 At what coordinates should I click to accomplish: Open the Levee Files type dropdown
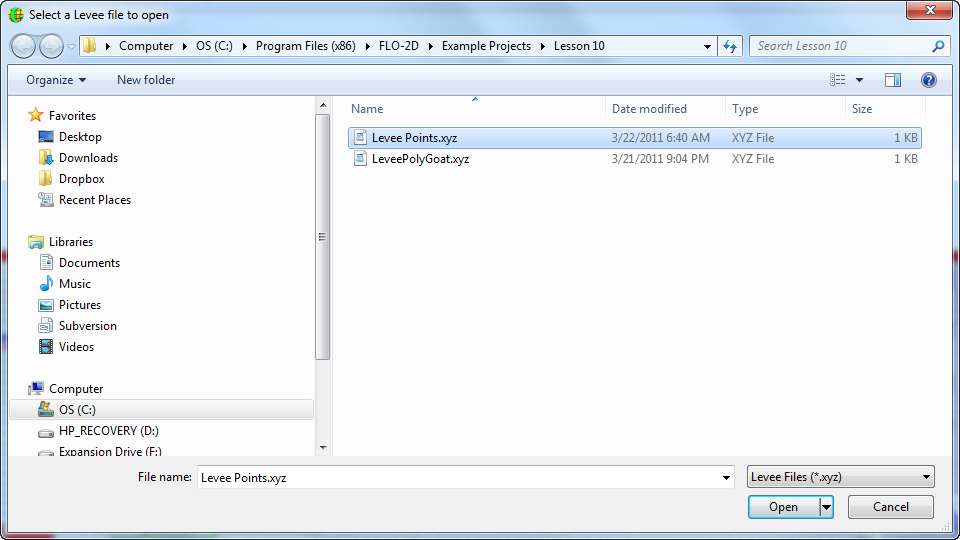[840, 477]
